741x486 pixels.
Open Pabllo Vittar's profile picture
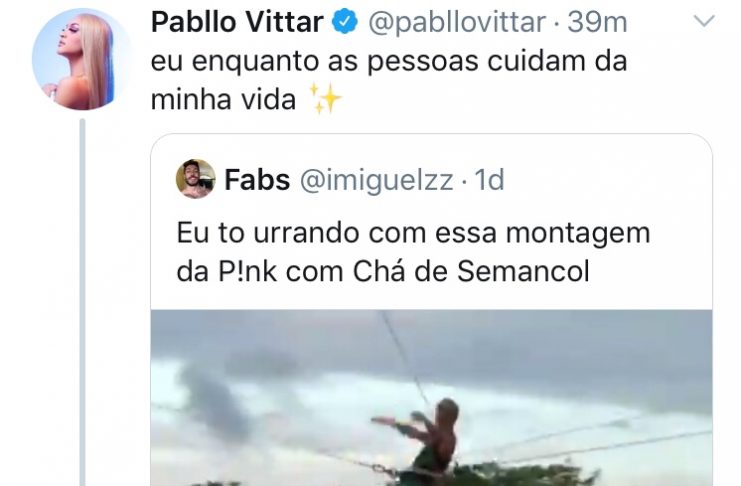point(81,60)
